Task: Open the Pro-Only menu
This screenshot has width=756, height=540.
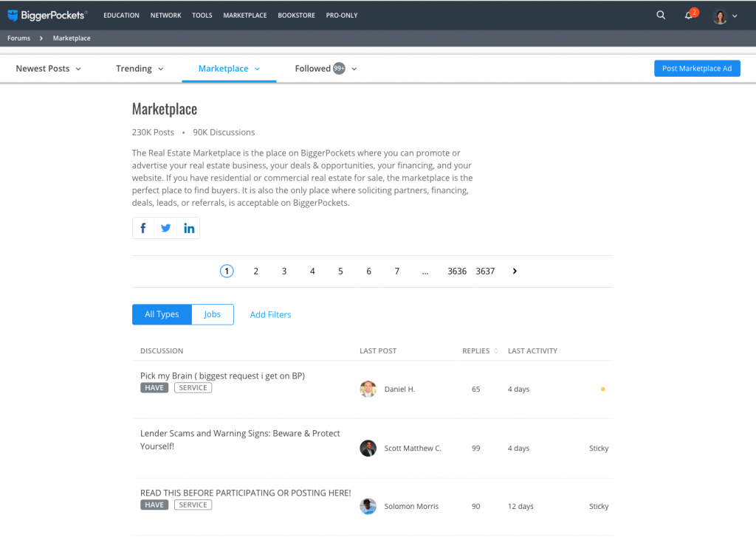Action: 342,15
